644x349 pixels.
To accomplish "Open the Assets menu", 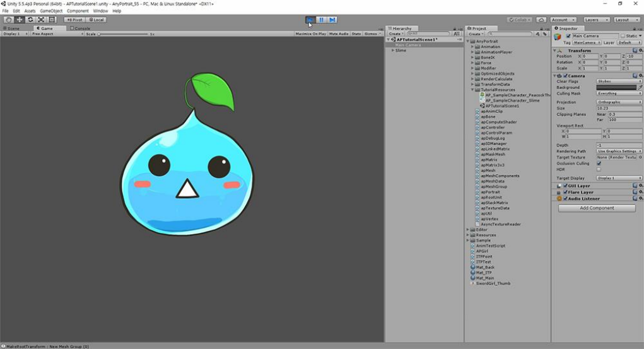I will click(30, 11).
